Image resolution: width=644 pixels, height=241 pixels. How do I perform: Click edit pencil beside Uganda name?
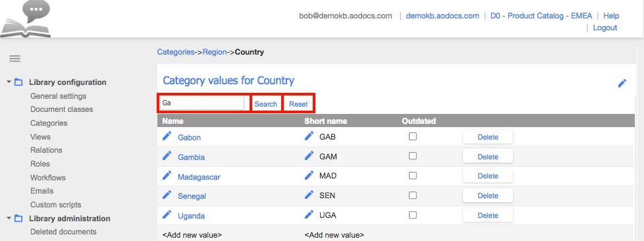(x=167, y=215)
